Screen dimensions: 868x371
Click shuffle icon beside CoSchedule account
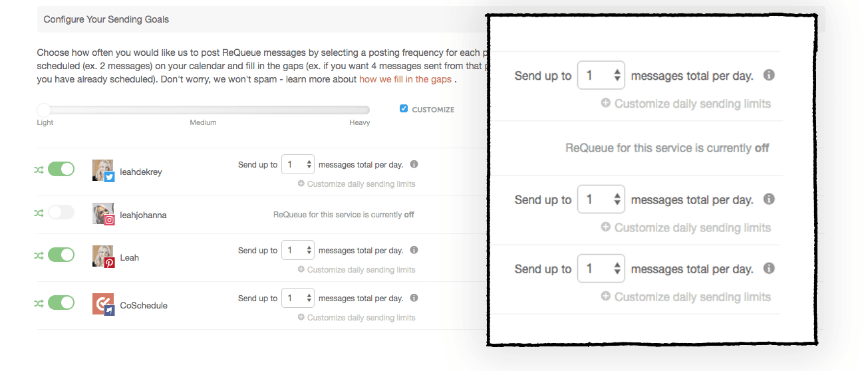click(39, 303)
